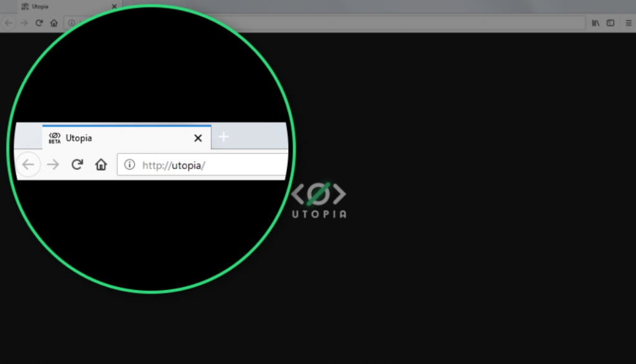This screenshot has width=636, height=364.
Task: View site information icon in address bar
Action: coord(72,22)
